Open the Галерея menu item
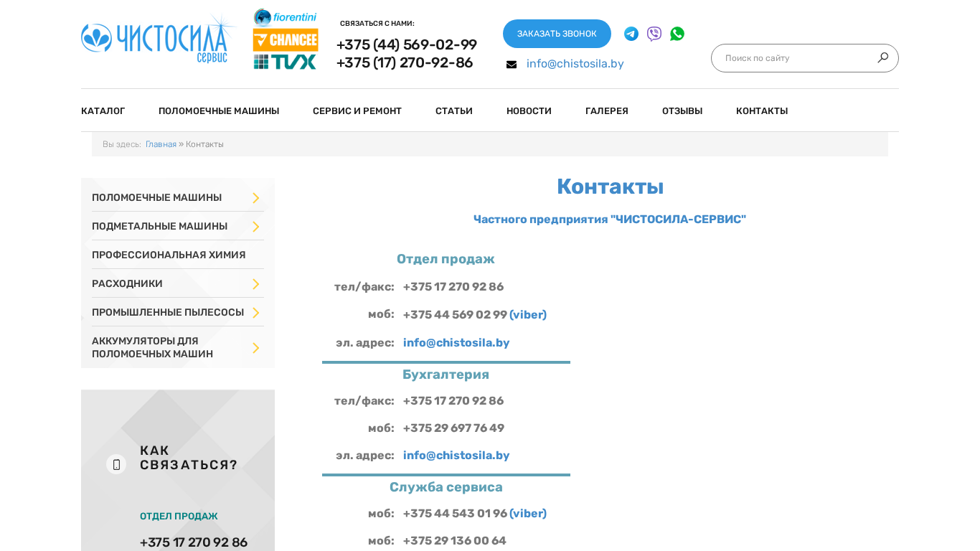The image size is (980, 551). click(x=607, y=111)
